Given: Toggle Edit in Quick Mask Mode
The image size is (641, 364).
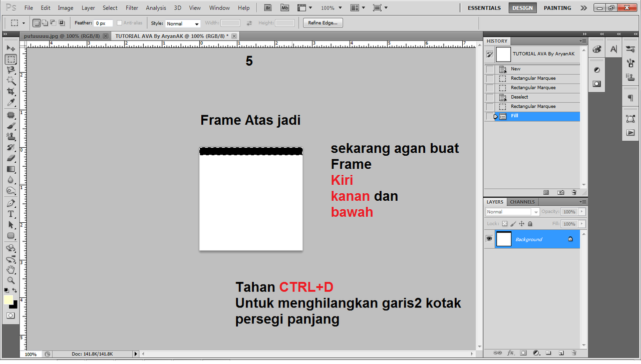Looking at the screenshot, I should click(11, 315).
